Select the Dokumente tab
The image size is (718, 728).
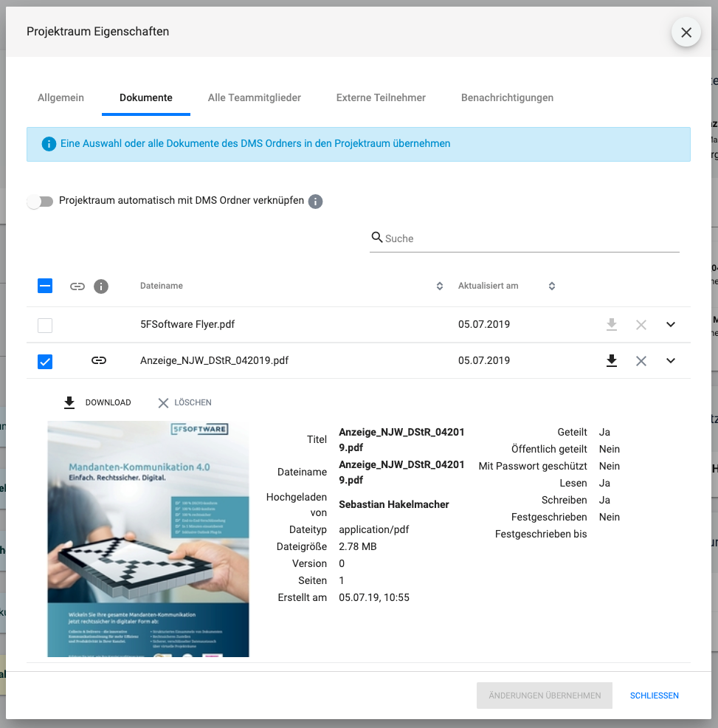click(x=145, y=97)
